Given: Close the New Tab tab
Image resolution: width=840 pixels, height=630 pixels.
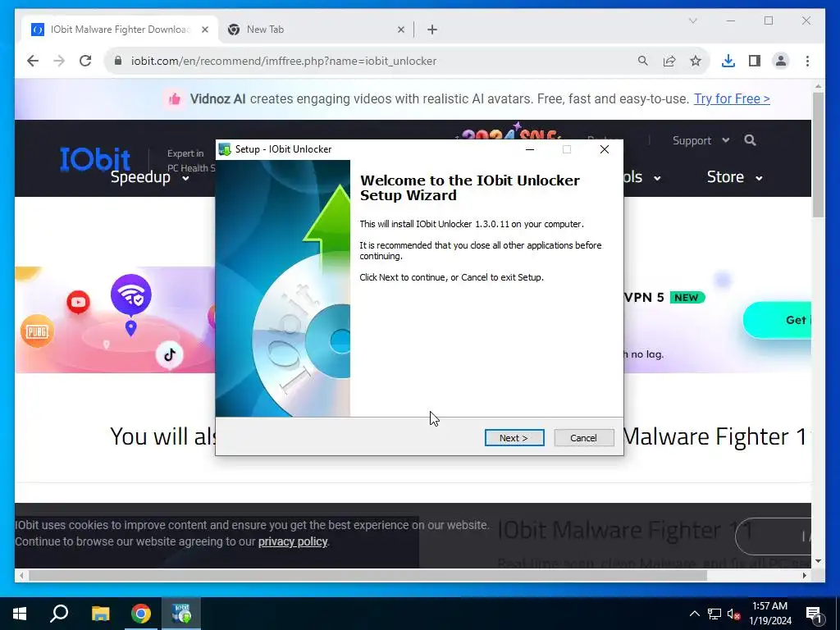Looking at the screenshot, I should [400, 30].
